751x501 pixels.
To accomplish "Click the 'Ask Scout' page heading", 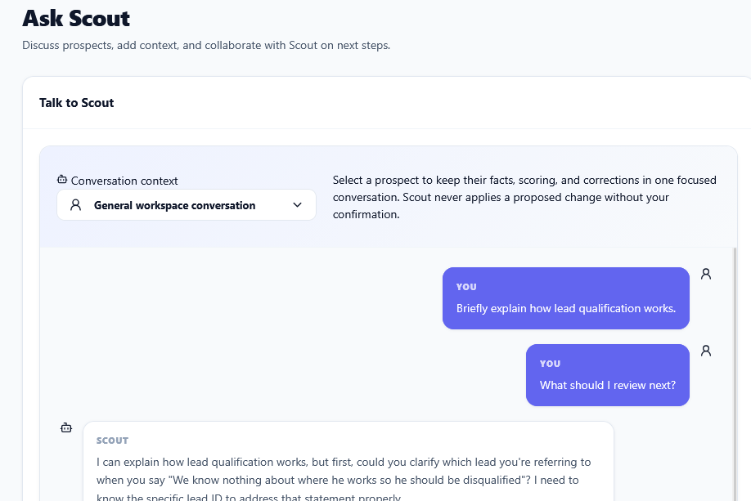I will pyautogui.click(x=76, y=19).
